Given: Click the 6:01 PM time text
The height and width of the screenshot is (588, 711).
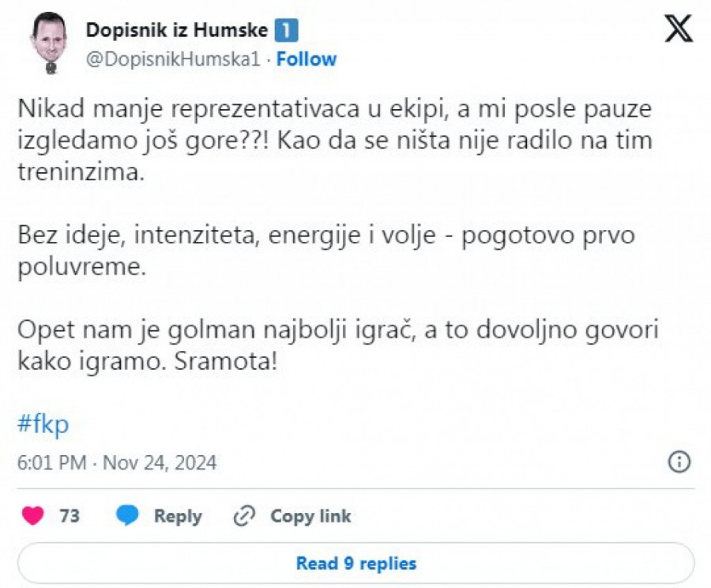Looking at the screenshot, I should 52,462.
